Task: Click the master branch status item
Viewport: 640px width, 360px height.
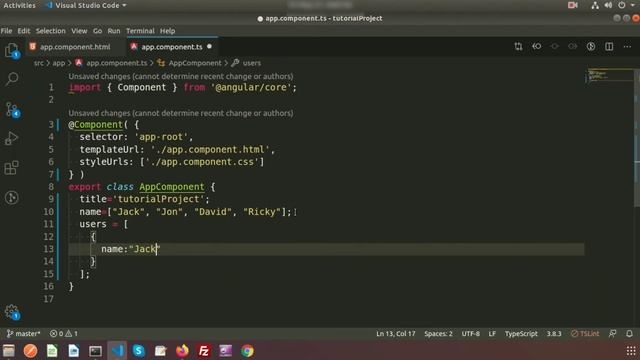Action: coord(23,333)
